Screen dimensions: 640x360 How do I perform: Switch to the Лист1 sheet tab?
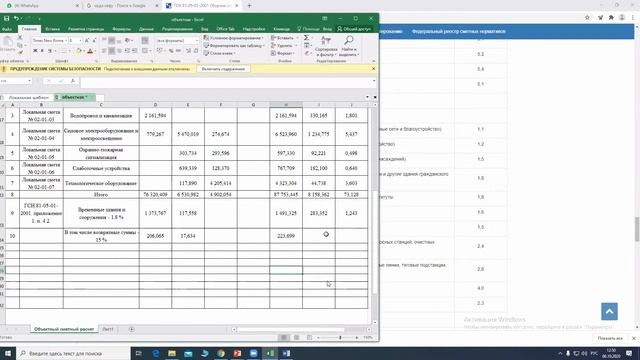click(108, 329)
